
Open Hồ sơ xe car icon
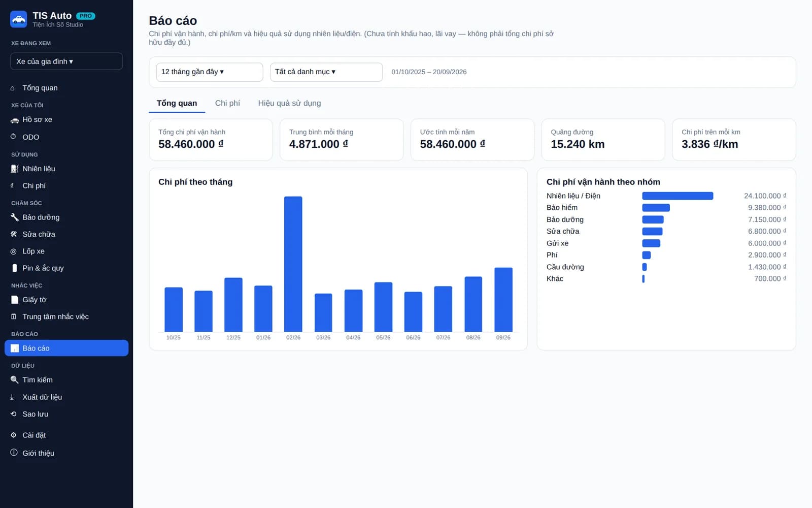pyautogui.click(x=14, y=120)
